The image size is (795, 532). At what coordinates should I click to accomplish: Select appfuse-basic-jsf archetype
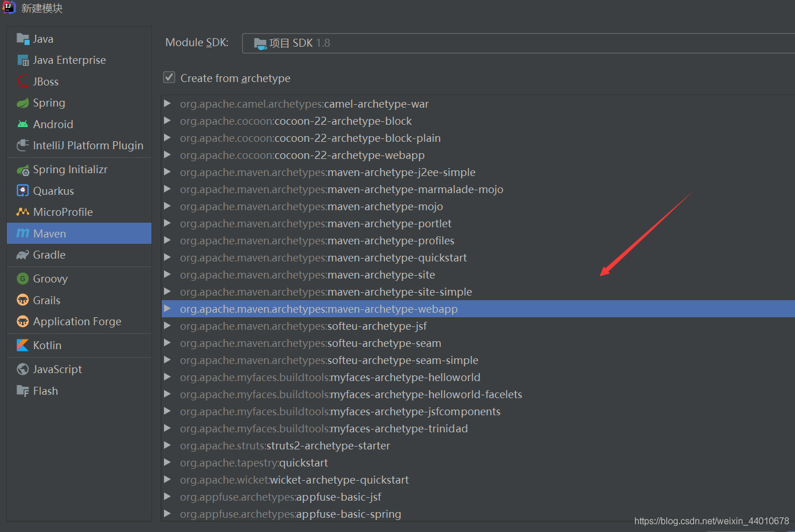click(478, 497)
